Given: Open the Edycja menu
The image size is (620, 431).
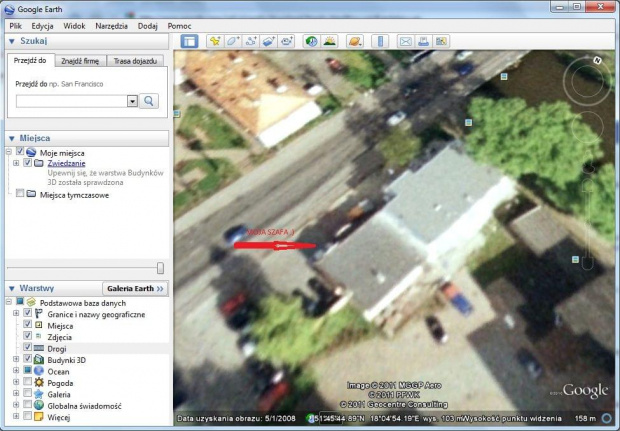Looking at the screenshot, I should [42, 26].
